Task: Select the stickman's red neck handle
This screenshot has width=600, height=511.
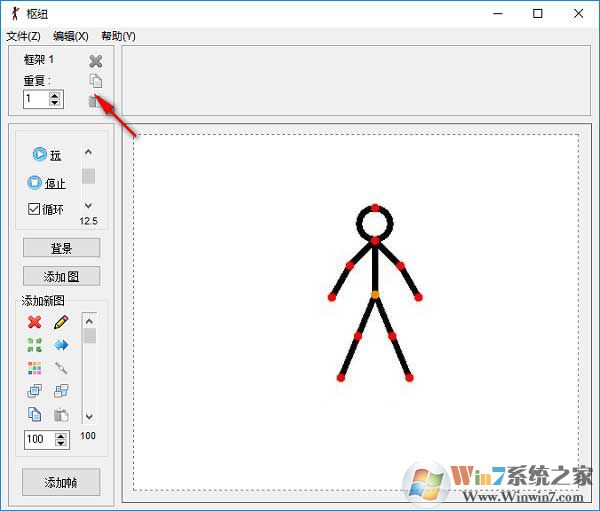Action: [x=375, y=241]
